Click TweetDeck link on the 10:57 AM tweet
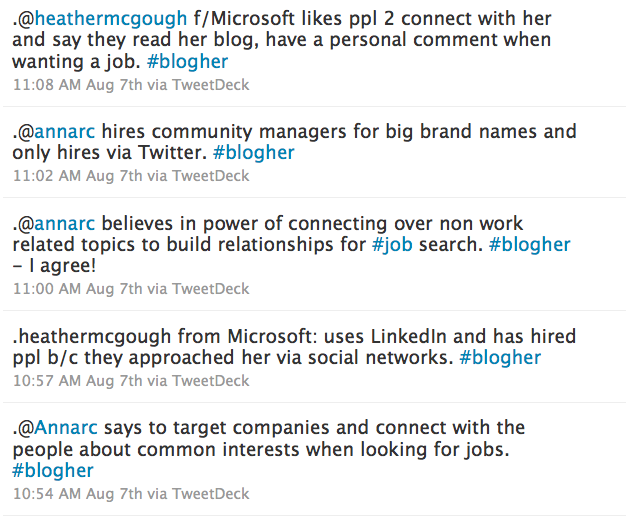The height and width of the screenshot is (517, 626). point(214,380)
